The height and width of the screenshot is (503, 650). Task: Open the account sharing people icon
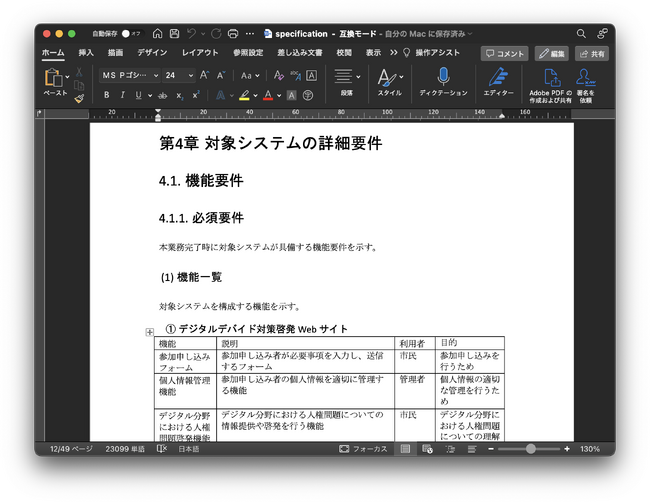[x=602, y=34]
